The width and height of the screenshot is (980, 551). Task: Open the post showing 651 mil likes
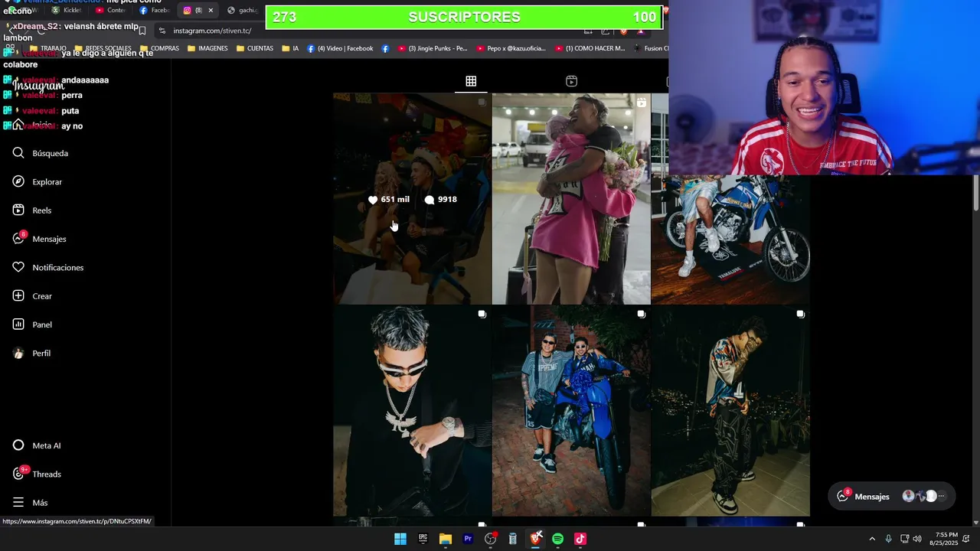412,199
